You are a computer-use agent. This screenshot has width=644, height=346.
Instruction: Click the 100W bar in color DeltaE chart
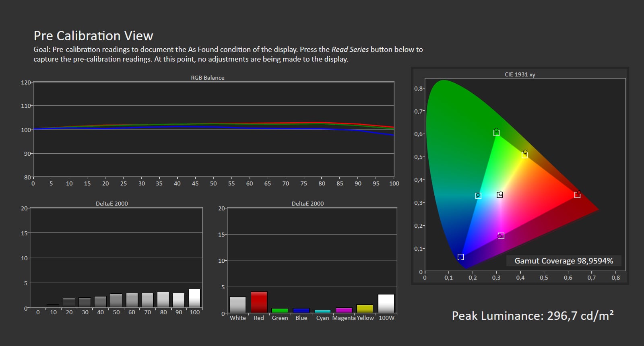pyautogui.click(x=386, y=303)
